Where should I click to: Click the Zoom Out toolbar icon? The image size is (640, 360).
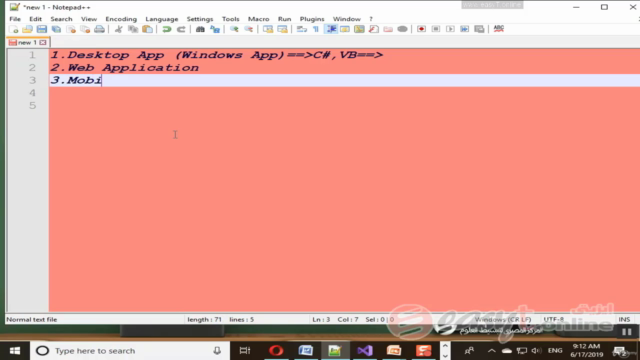point(248,29)
